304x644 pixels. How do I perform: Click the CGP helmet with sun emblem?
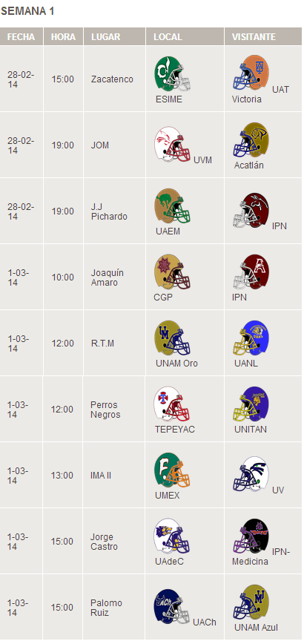173,272
